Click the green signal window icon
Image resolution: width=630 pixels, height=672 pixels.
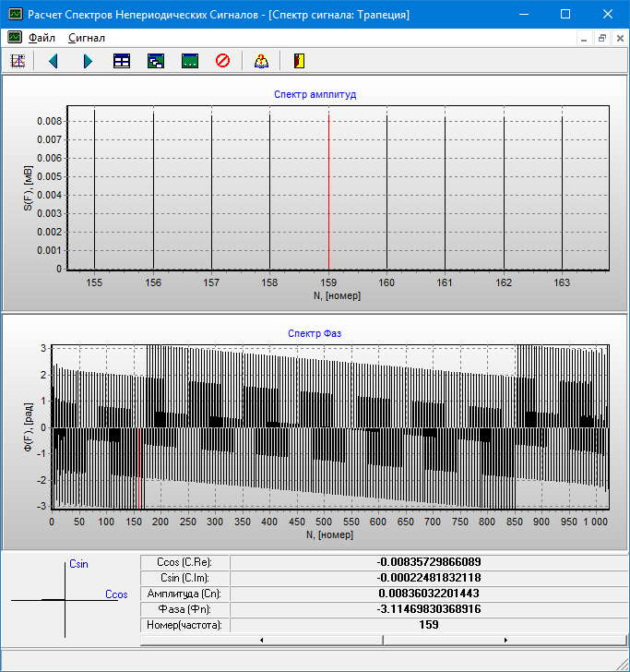190,61
